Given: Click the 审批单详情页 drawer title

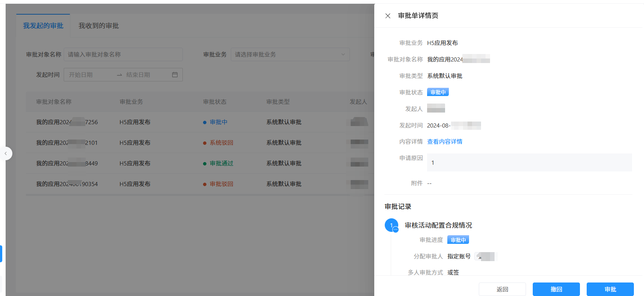Looking at the screenshot, I should pos(418,15).
